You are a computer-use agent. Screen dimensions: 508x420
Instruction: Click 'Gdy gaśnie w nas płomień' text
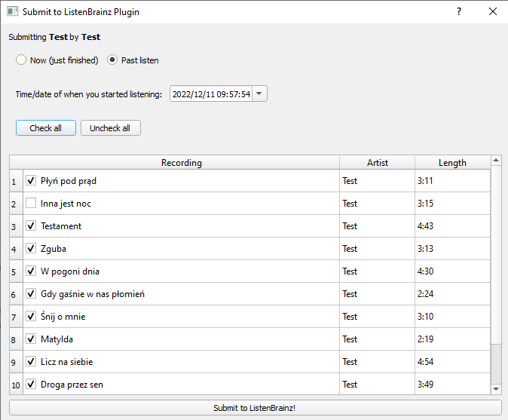point(93,294)
